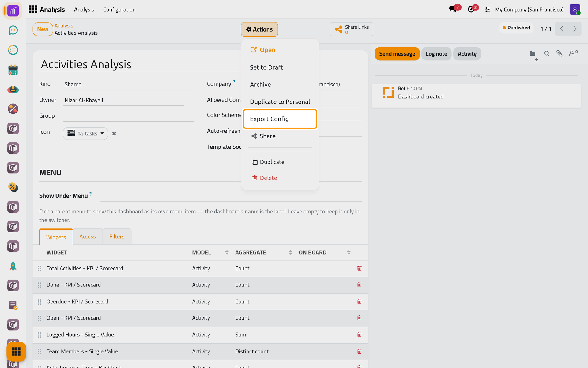Click the empty Group field
Image resolution: width=588 pixels, height=368 pixels.
pos(128,116)
